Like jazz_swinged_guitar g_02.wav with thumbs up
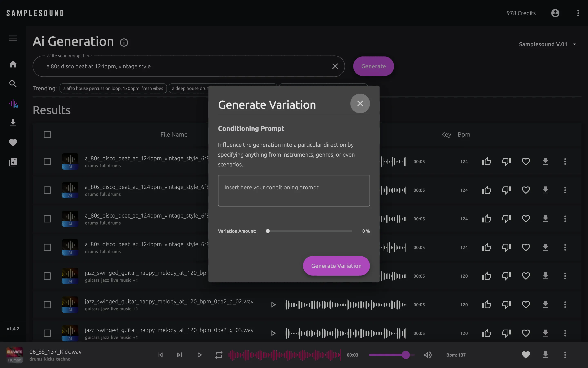 coord(487,304)
